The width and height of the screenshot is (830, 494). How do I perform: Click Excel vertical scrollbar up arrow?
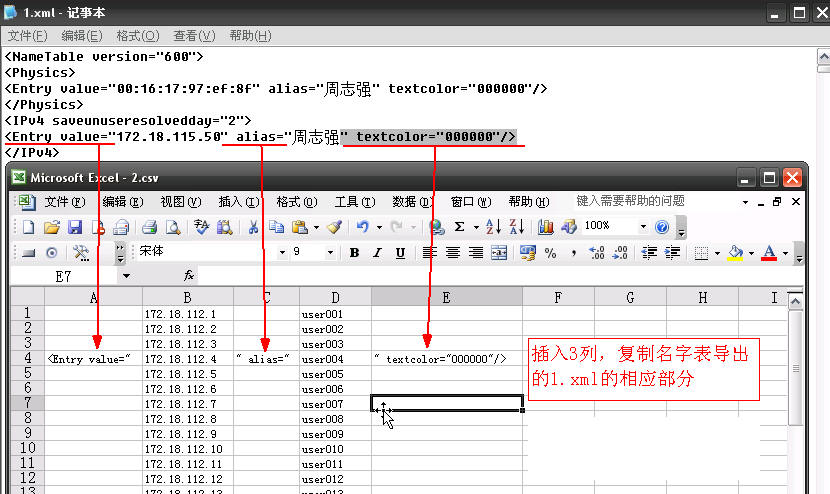pos(795,301)
